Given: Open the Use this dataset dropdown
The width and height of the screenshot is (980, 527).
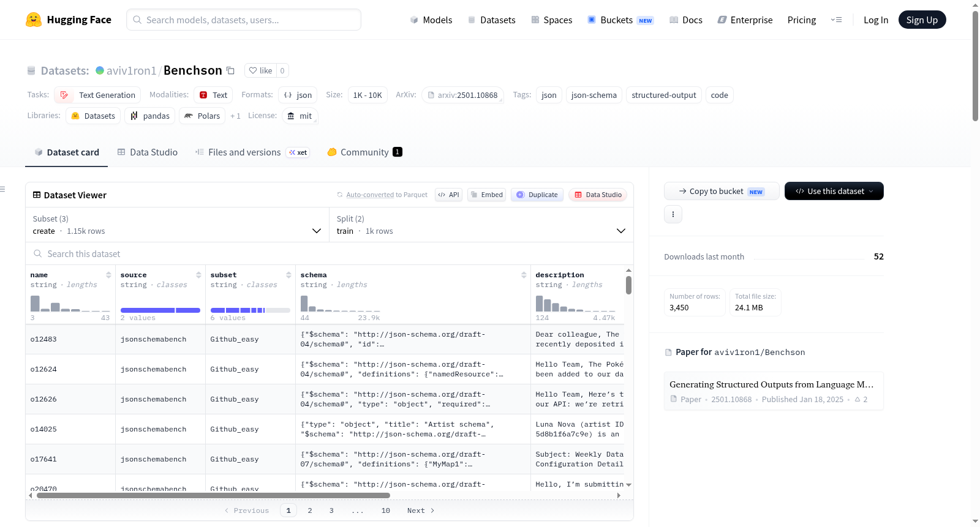Looking at the screenshot, I should pyautogui.click(x=834, y=191).
